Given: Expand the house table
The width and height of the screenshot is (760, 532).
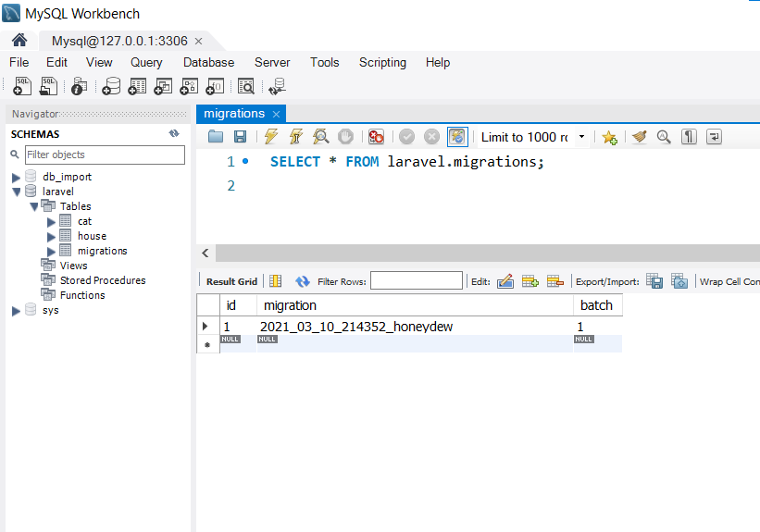Looking at the screenshot, I should pyautogui.click(x=51, y=237).
